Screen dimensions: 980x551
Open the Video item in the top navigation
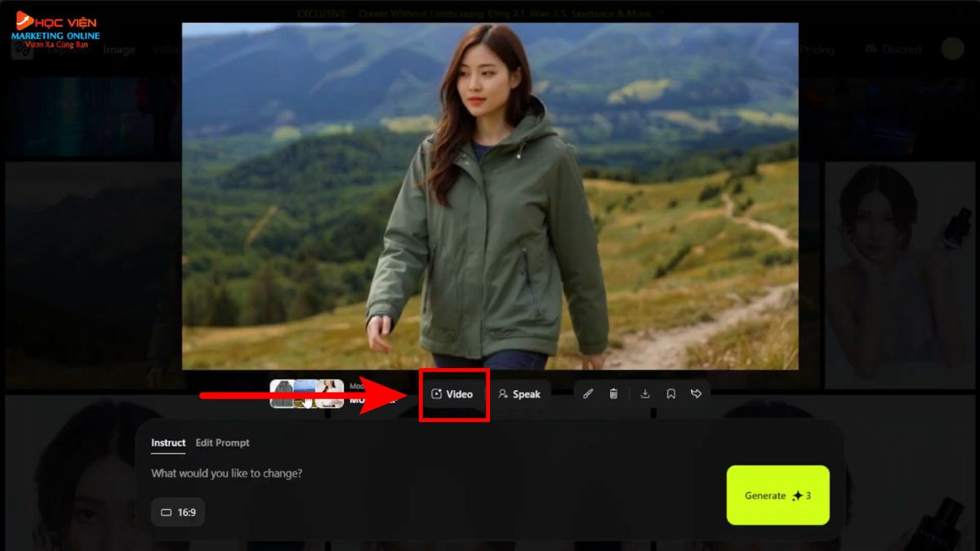tap(167, 49)
